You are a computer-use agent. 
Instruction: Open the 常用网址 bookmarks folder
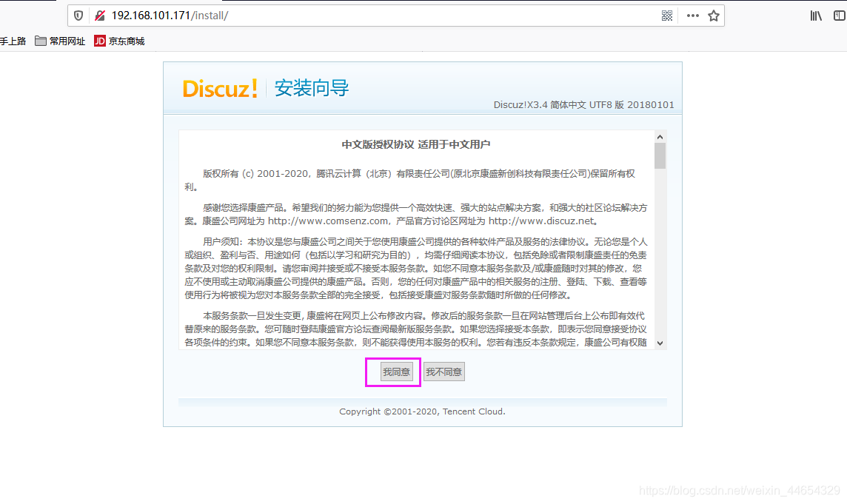coord(60,41)
